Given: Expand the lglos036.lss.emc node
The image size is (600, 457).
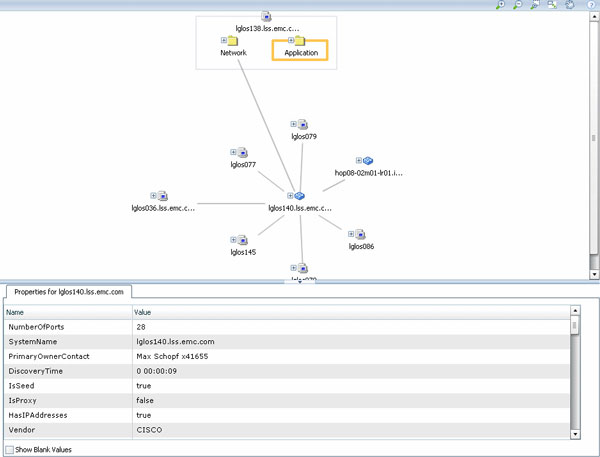Looking at the screenshot, I should [153, 196].
